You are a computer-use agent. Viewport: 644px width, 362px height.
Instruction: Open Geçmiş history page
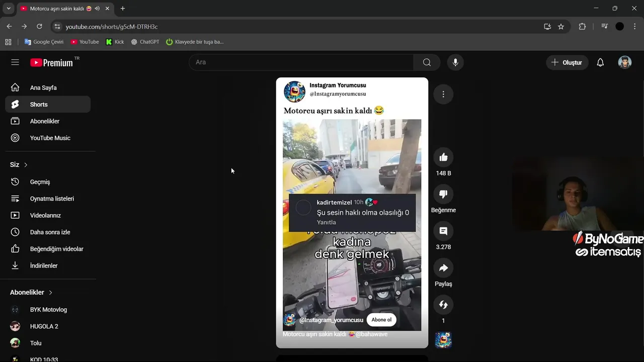(x=48, y=182)
